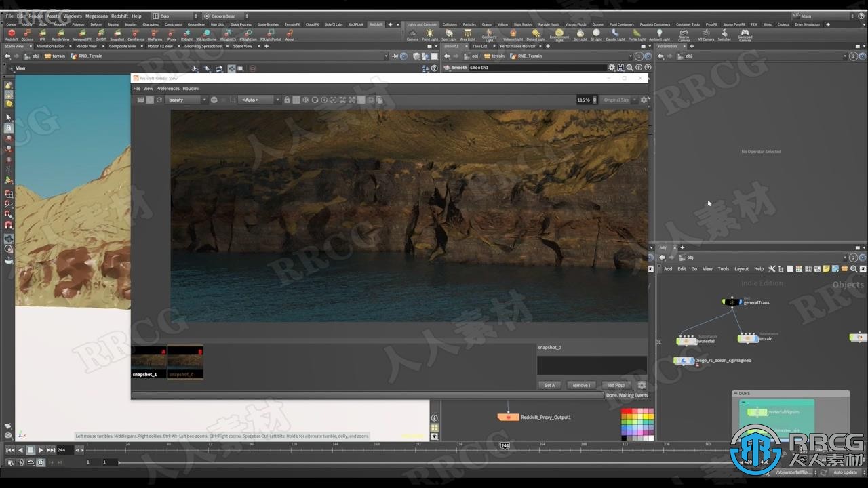Click the Remove snapshot button
868x488 pixels.
coord(581,385)
